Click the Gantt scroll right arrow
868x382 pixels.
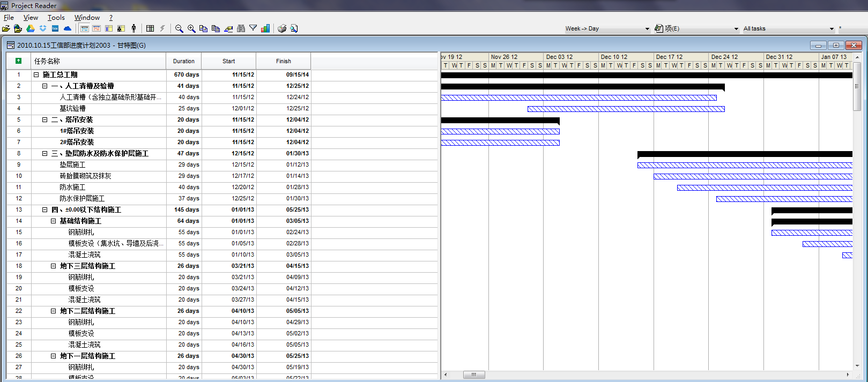coord(848,374)
